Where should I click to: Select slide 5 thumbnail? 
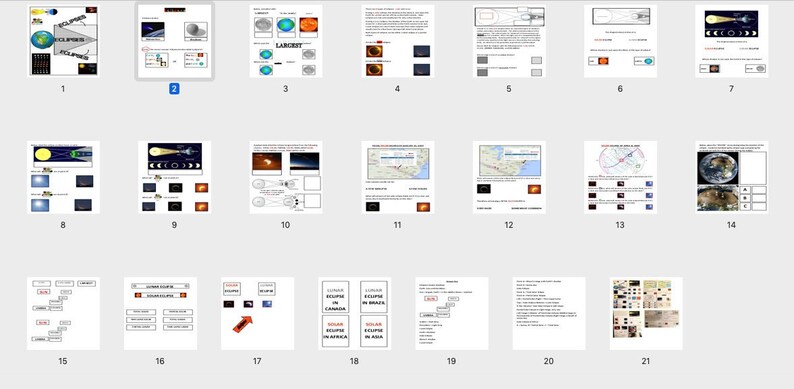509,41
